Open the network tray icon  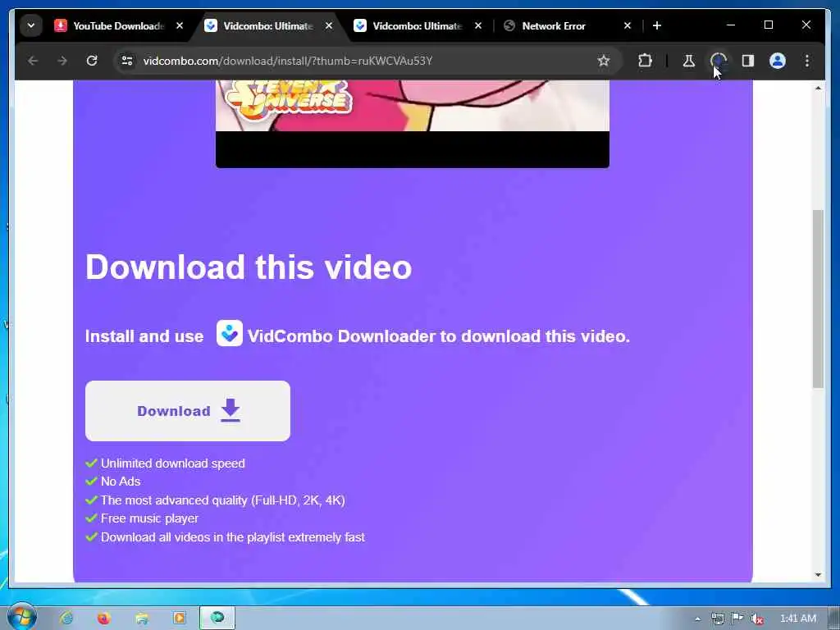[x=717, y=619]
